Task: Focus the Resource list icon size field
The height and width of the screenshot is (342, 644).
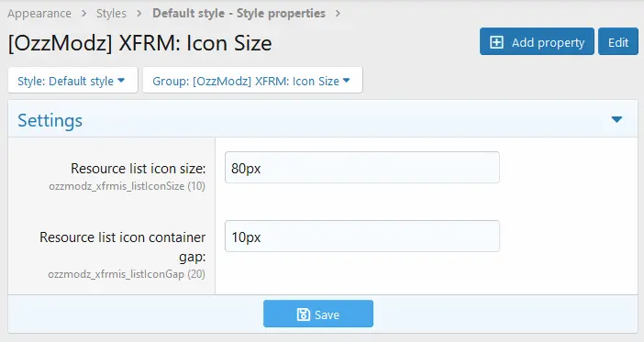Action: point(362,168)
